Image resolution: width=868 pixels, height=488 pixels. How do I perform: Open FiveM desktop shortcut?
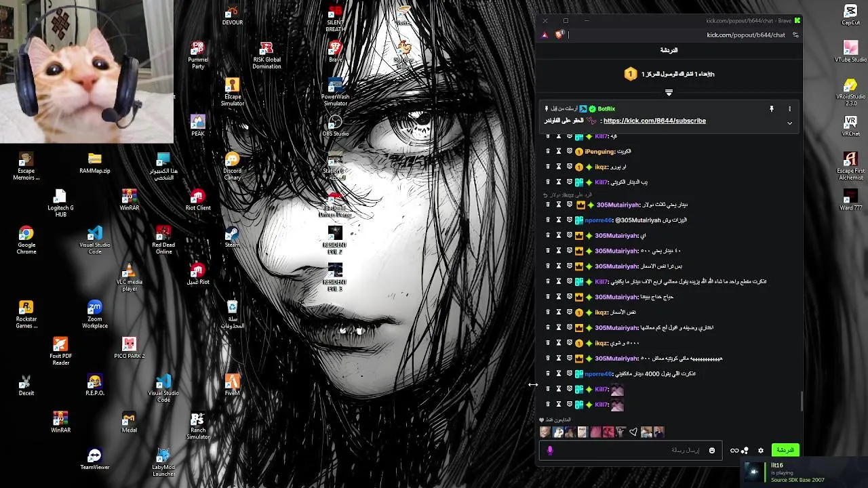(232, 386)
